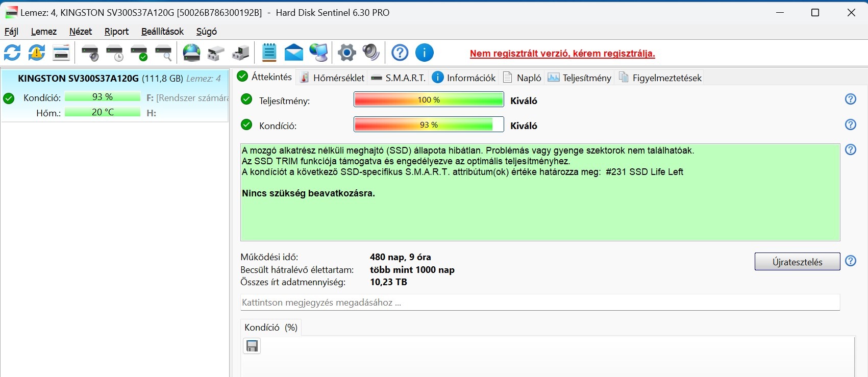Open settings via the gear toolbar icon
Screen dimensions: 868x377
(x=347, y=53)
